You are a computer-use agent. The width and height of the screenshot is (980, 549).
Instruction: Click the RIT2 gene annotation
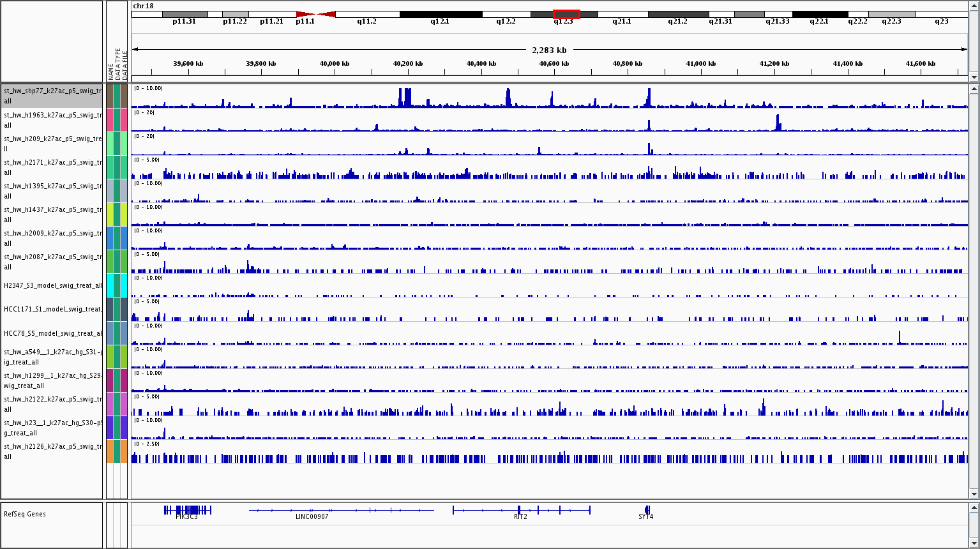[x=521, y=510]
